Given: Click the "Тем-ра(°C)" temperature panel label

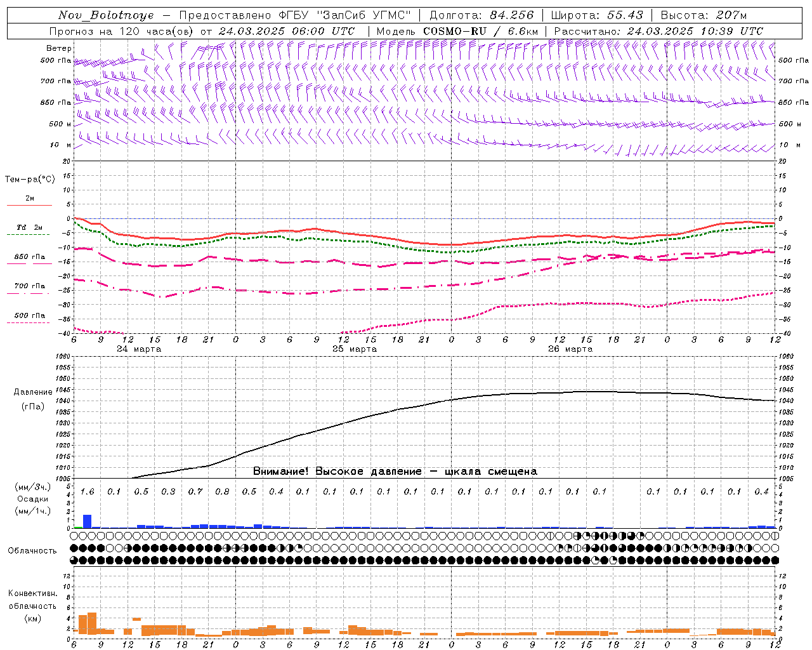Looking at the screenshot, I should point(30,180).
